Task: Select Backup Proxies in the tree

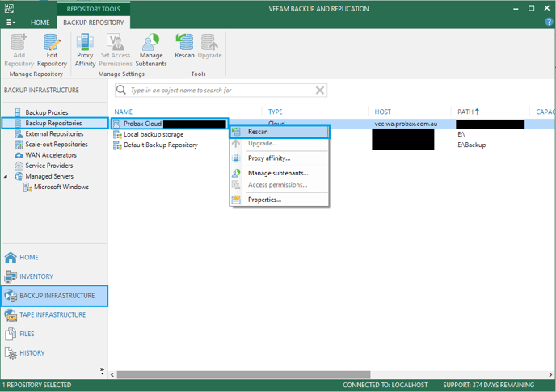Action: (46, 112)
